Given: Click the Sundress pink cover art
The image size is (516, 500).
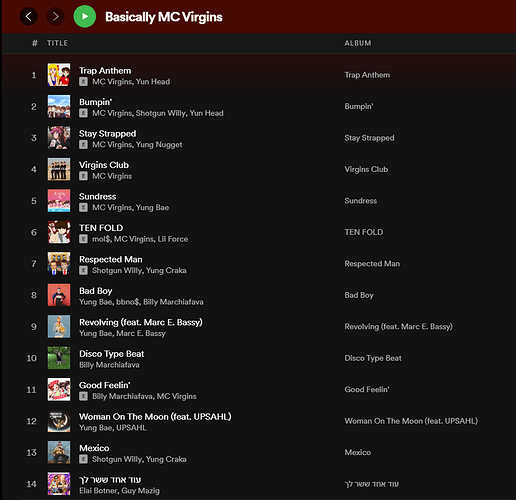Looking at the screenshot, I should pos(59,201).
